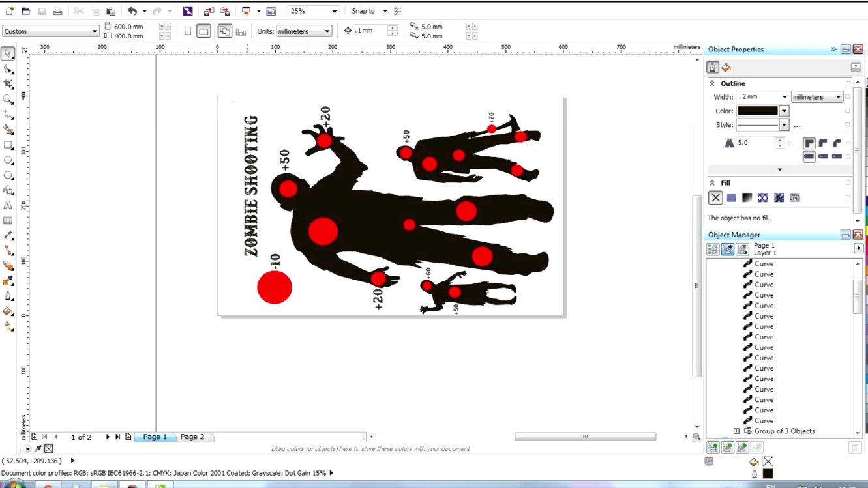The image size is (868, 488).
Task: Open the Custom page size dropdown
Action: (x=95, y=31)
